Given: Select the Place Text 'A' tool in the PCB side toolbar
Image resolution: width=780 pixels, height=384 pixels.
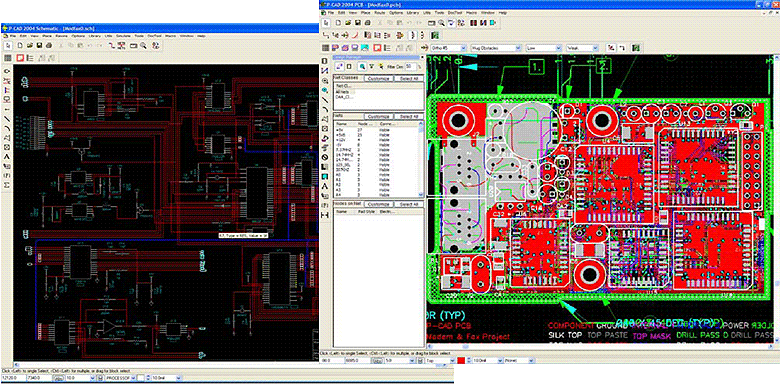Looking at the screenshot, I should coord(325,186).
